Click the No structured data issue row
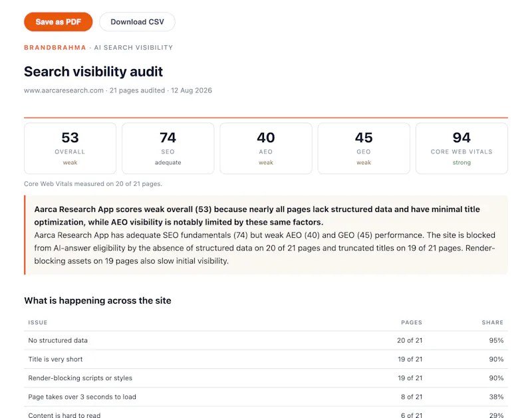Image resolution: width=532 pixels, height=418 pixels. [x=266, y=340]
